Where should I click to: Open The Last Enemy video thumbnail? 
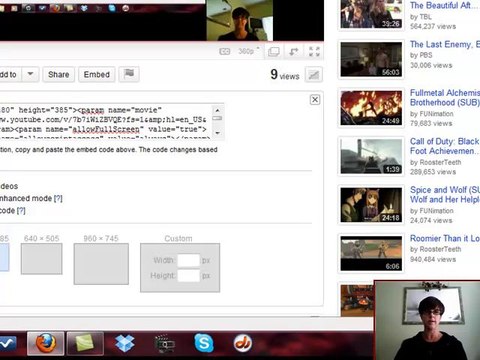[371, 60]
